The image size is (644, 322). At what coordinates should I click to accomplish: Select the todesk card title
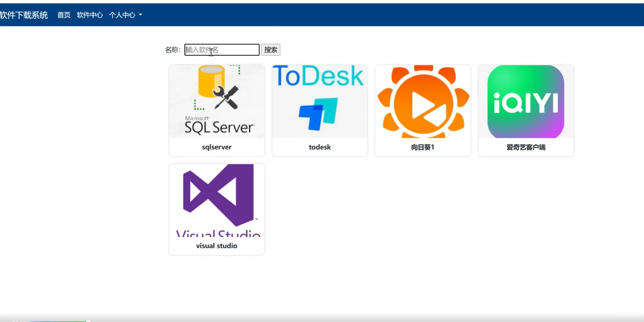(320, 147)
